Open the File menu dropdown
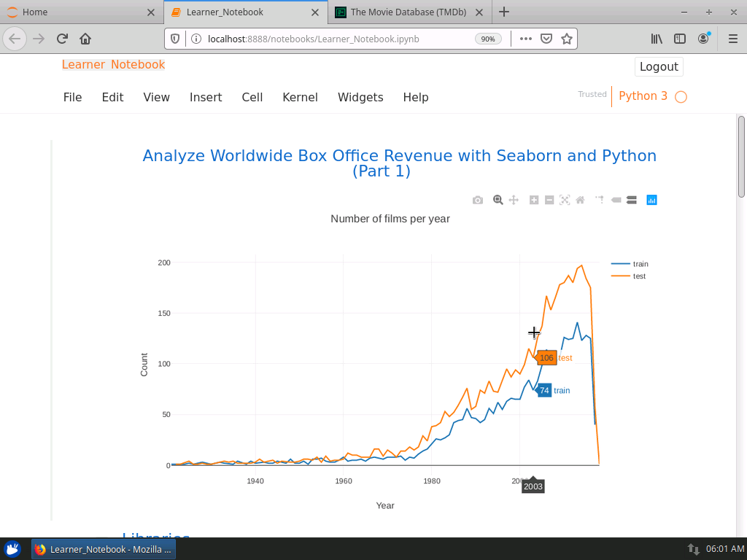 72,97
